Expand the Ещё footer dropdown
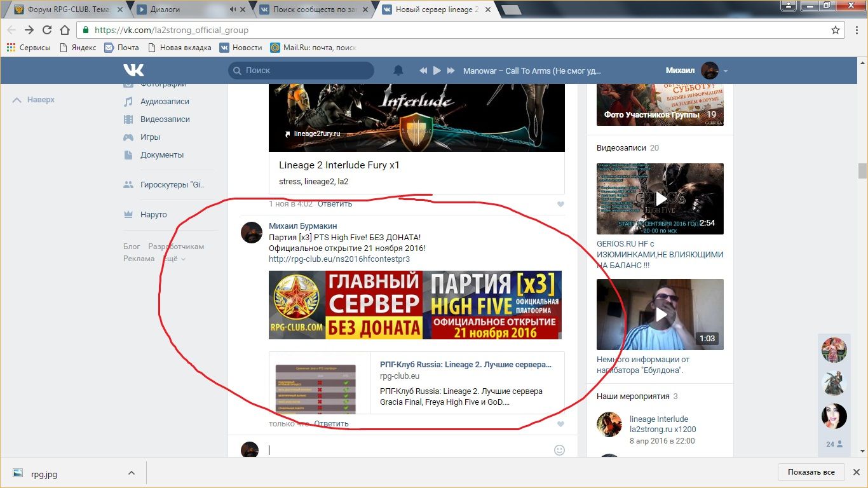This screenshot has height=488, width=868. [x=175, y=259]
